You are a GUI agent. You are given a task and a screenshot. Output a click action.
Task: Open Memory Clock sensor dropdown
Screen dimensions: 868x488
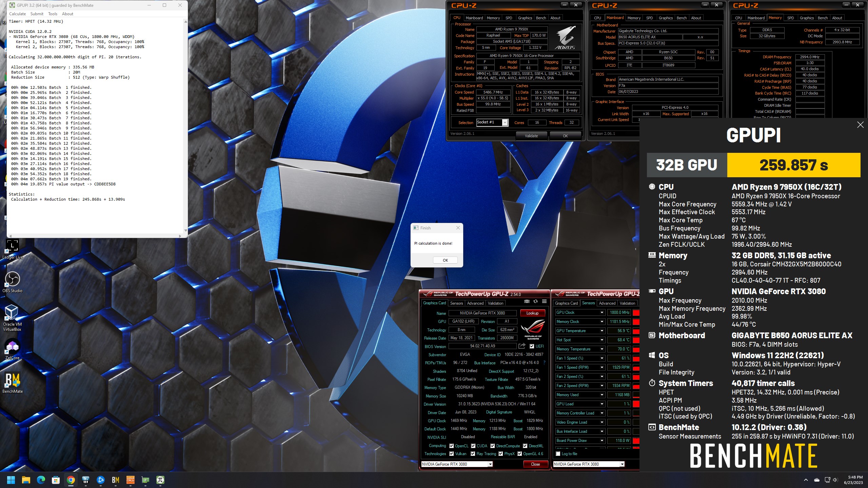(x=602, y=322)
